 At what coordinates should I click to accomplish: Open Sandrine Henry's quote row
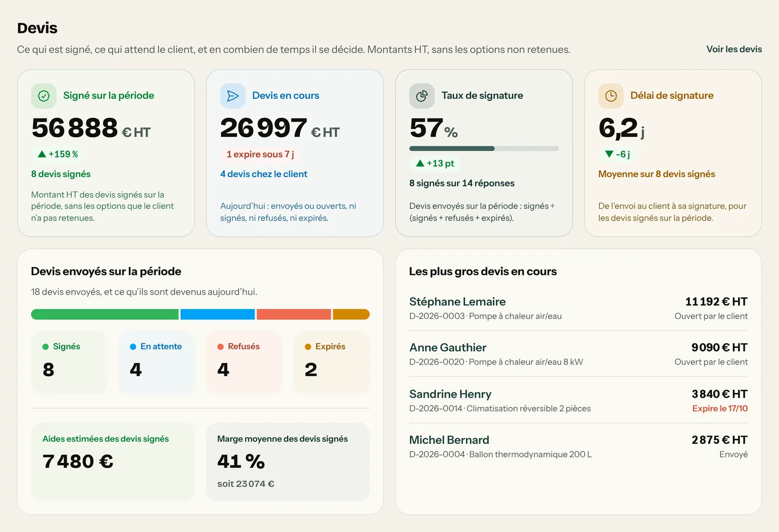click(578, 401)
